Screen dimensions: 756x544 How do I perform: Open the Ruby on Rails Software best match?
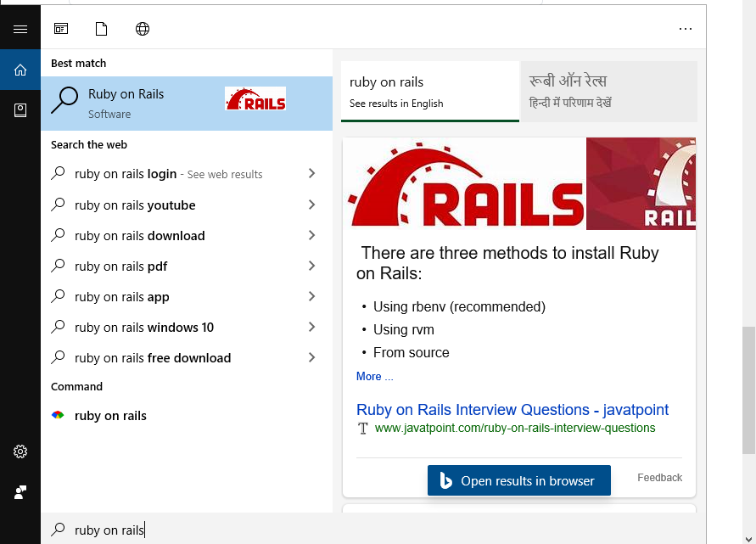(x=187, y=104)
